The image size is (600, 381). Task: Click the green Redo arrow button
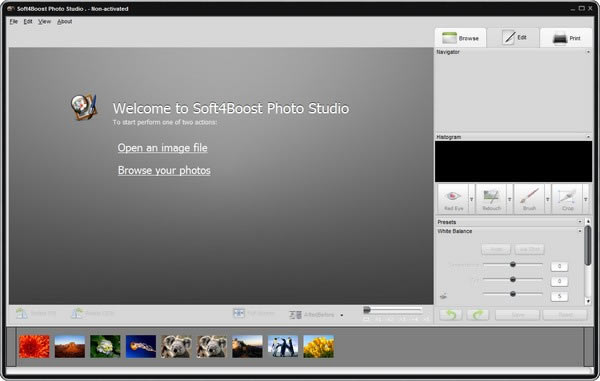pos(478,315)
